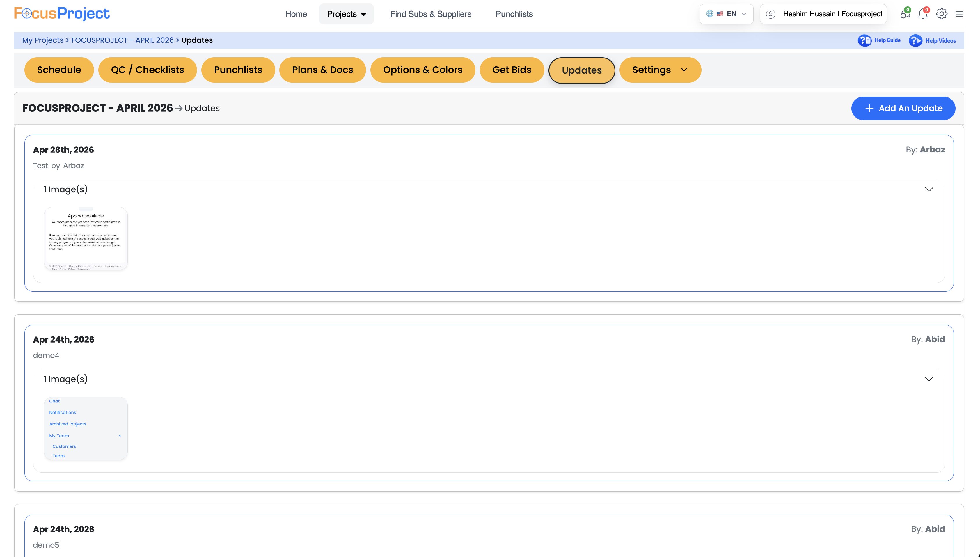
Task: Switch to the QC / Checklists tab
Action: click(148, 70)
